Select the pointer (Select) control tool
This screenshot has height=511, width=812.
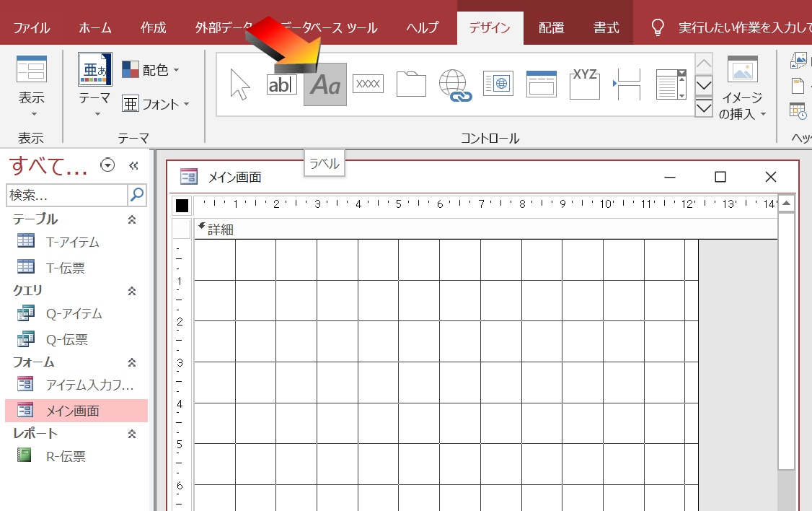tap(239, 84)
